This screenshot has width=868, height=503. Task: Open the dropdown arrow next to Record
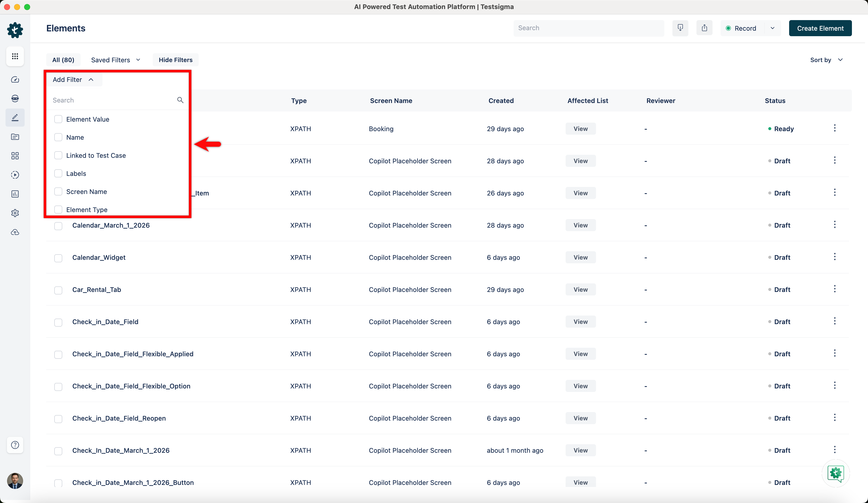click(773, 28)
